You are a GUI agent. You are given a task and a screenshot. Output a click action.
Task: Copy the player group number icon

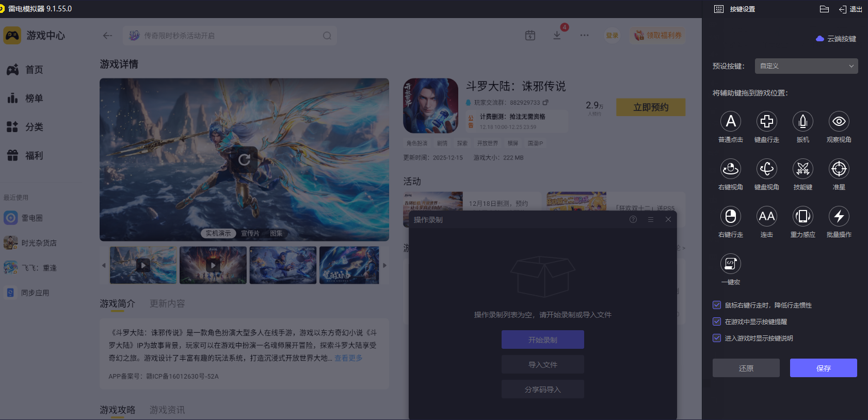point(545,102)
